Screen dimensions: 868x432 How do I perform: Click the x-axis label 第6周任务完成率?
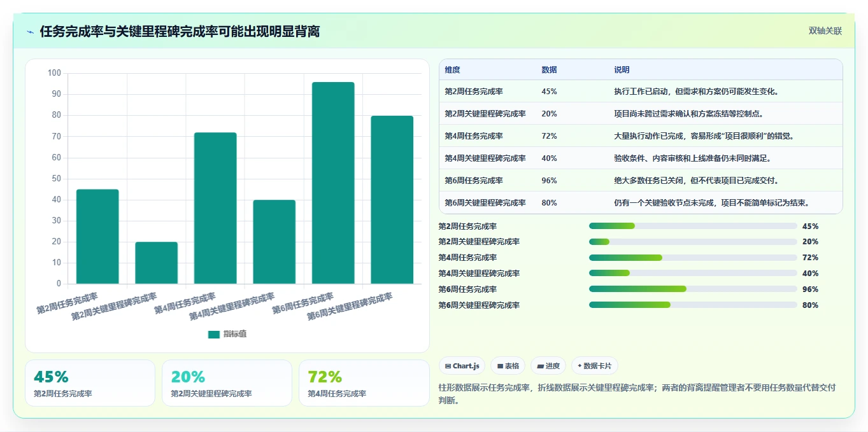302,303
